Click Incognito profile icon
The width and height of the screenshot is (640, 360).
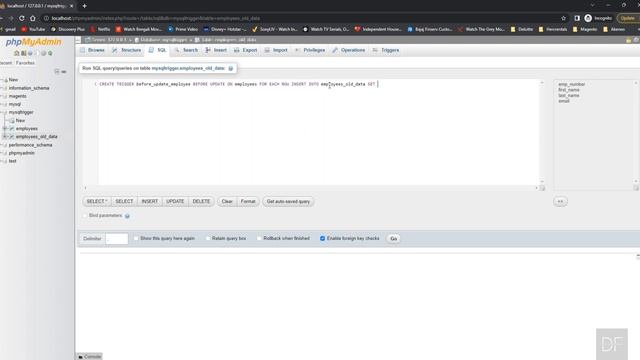[x=588, y=18]
